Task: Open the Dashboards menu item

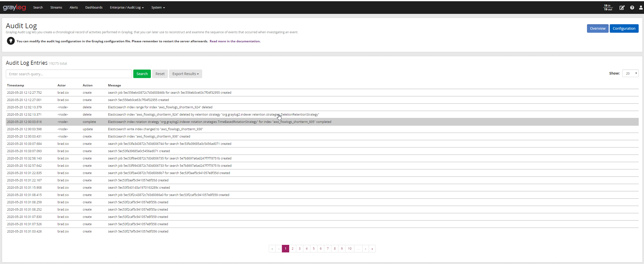Action: [94, 8]
